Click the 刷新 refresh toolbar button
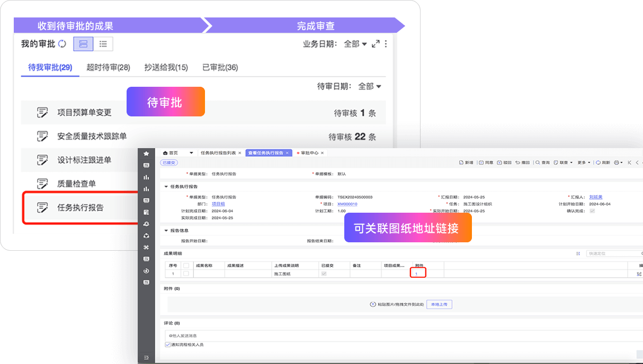Viewport: 643px width, 364px height. [602, 162]
